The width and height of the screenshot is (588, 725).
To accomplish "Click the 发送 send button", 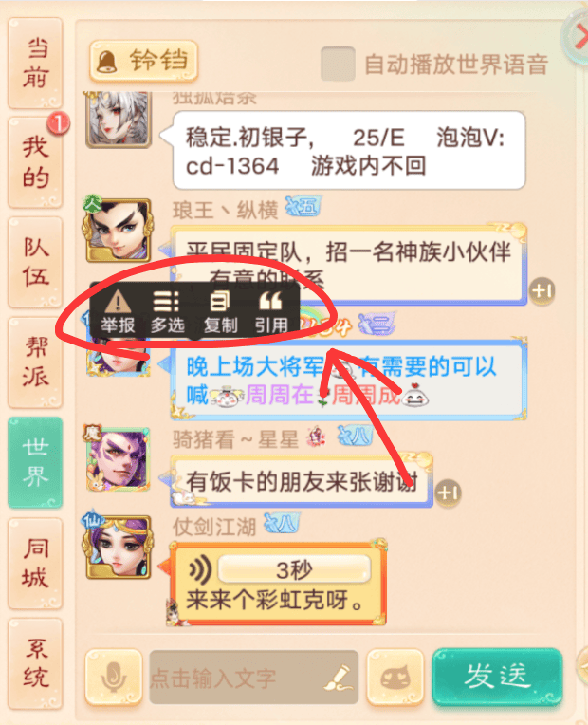I will (497, 677).
